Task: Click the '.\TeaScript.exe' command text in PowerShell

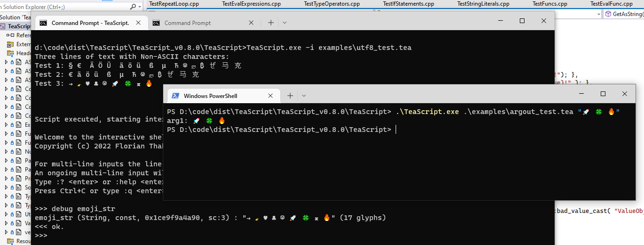Action: click(428, 112)
